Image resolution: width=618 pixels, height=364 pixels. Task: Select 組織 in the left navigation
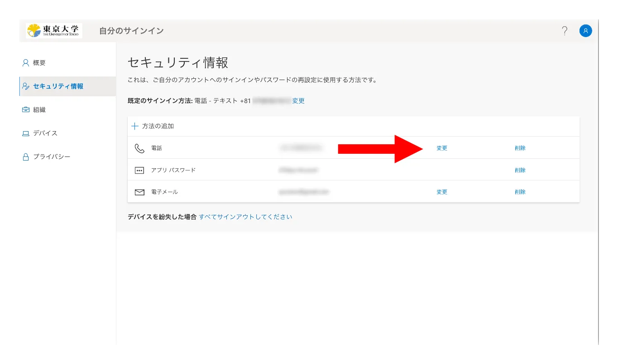[x=39, y=110]
